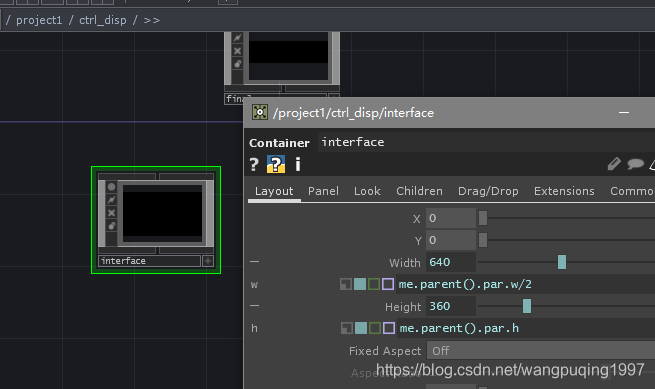Click the root slash in the path bar
The image size is (655, 389).
[8, 20]
